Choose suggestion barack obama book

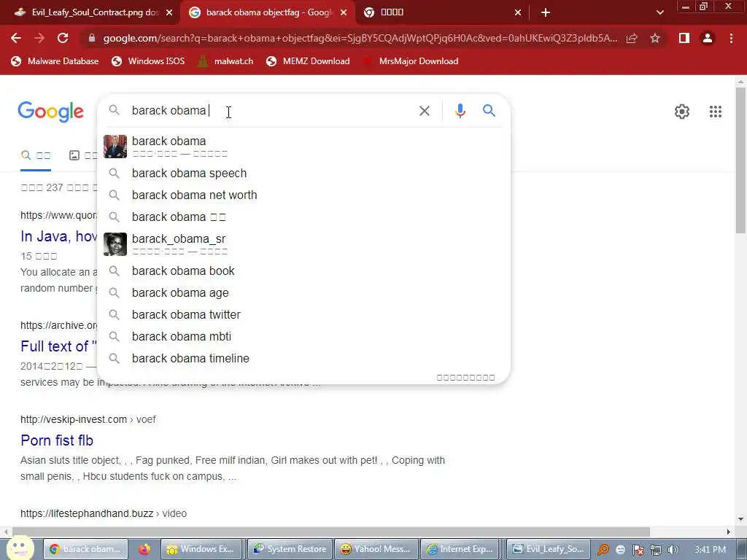point(303,271)
